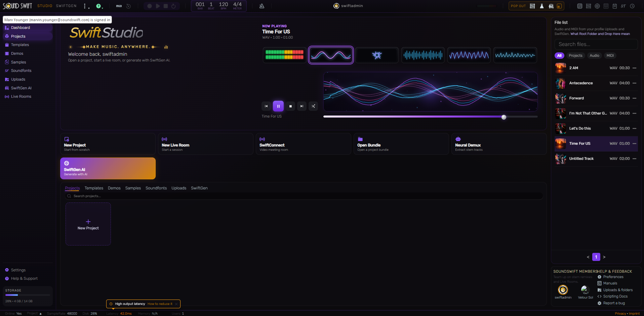Click the circular effects wheel icon
This screenshot has width=644, height=316.
[597, 6]
